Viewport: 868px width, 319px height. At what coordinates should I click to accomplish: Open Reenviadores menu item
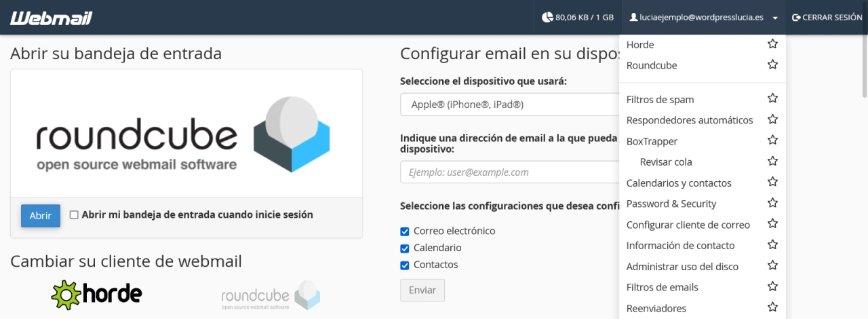pos(656,308)
